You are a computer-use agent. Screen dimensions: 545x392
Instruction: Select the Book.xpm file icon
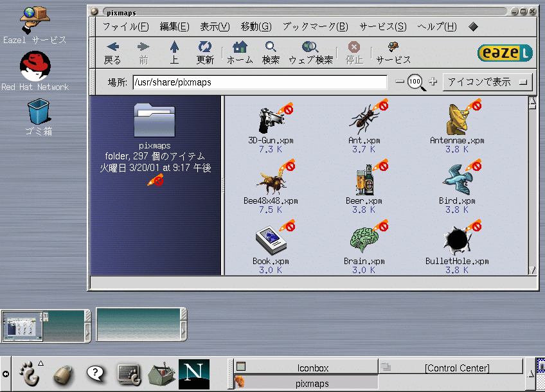(x=271, y=241)
